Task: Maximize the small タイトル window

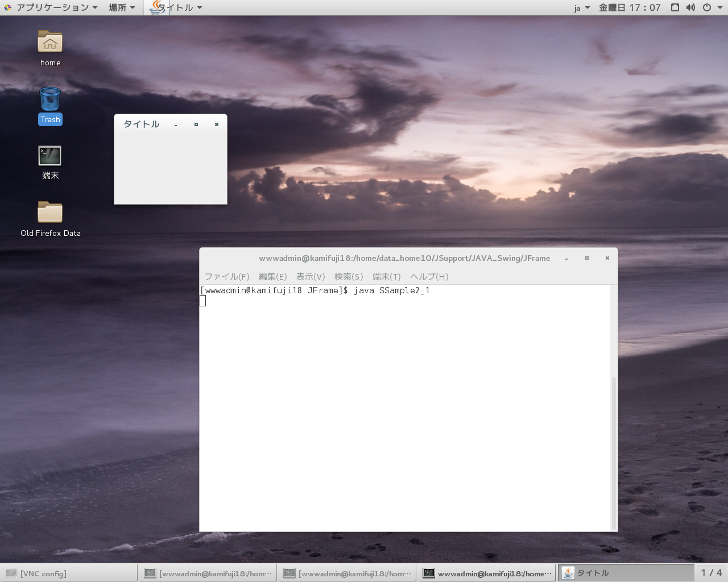Action: pos(196,124)
